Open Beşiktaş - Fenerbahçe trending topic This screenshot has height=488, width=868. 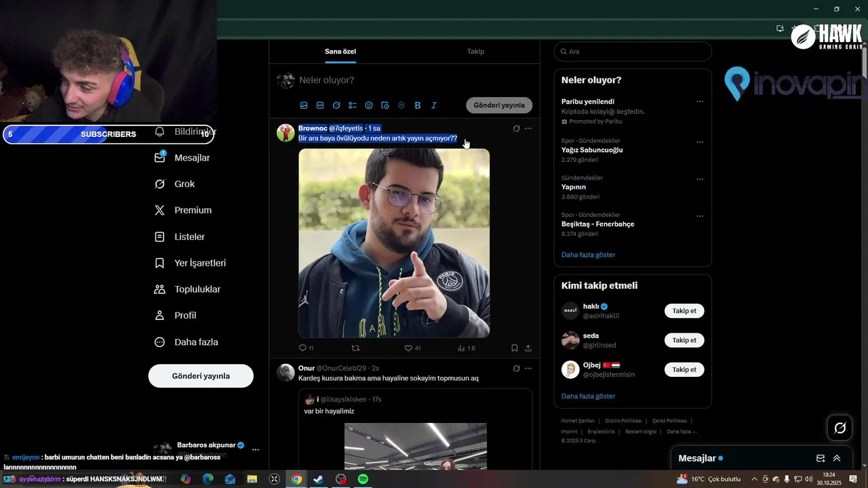598,224
